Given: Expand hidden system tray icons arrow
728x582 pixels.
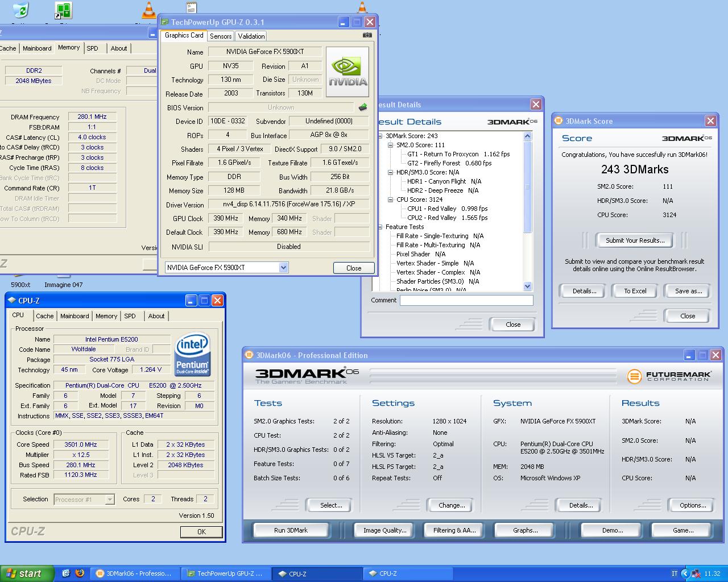Looking at the screenshot, I should pyautogui.click(x=685, y=574).
